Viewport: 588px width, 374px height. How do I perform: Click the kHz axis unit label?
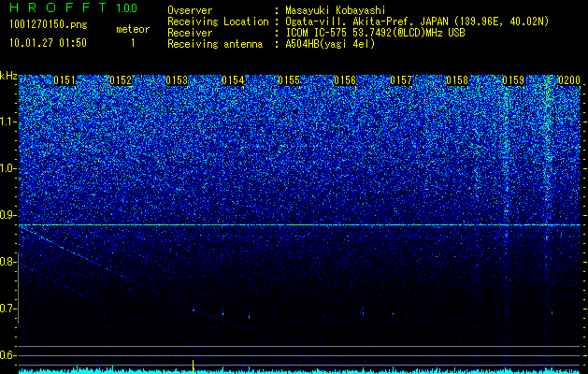(x=8, y=76)
